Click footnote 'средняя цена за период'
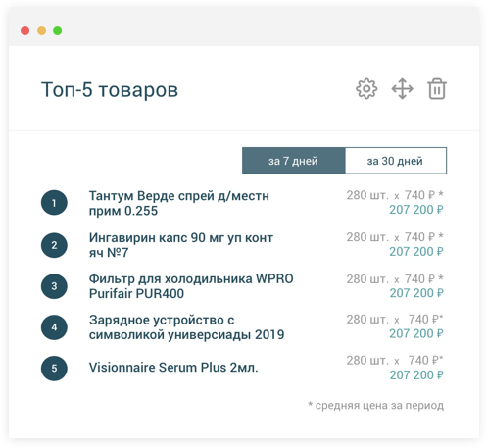This screenshot has height=448, width=487. click(379, 406)
